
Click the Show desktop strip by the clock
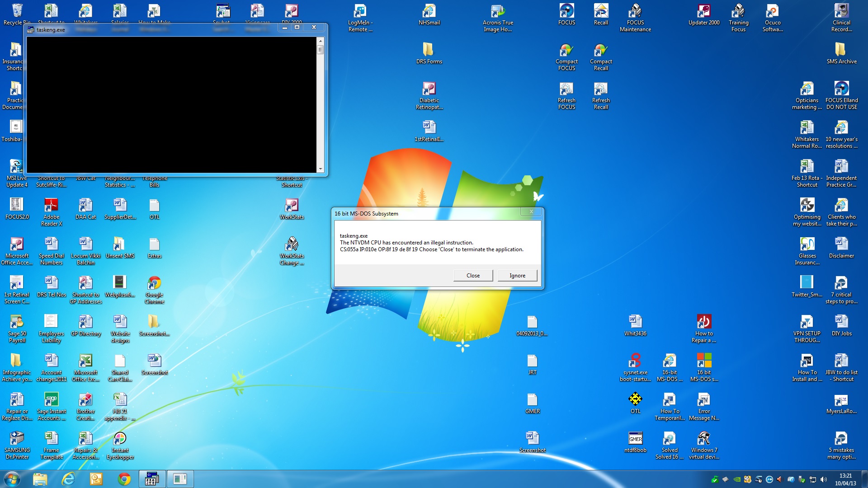864,479
